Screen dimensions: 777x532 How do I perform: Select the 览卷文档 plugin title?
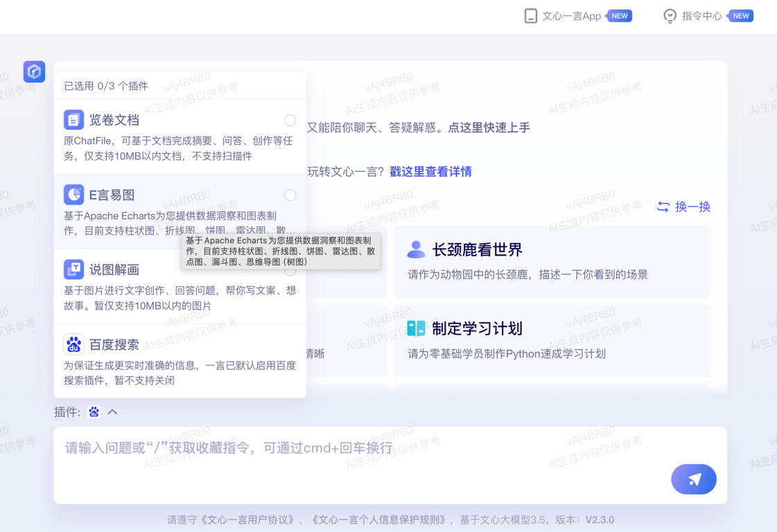click(x=114, y=120)
